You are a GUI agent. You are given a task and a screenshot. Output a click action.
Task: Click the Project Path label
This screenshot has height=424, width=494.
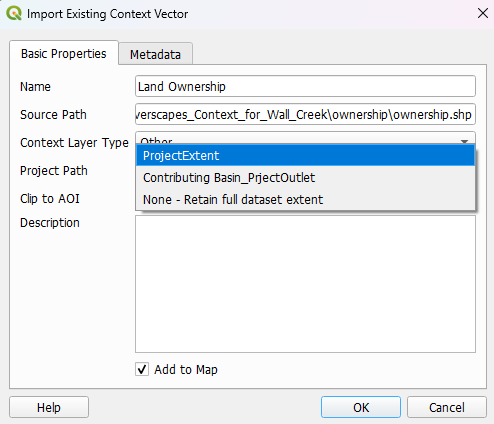pos(54,171)
